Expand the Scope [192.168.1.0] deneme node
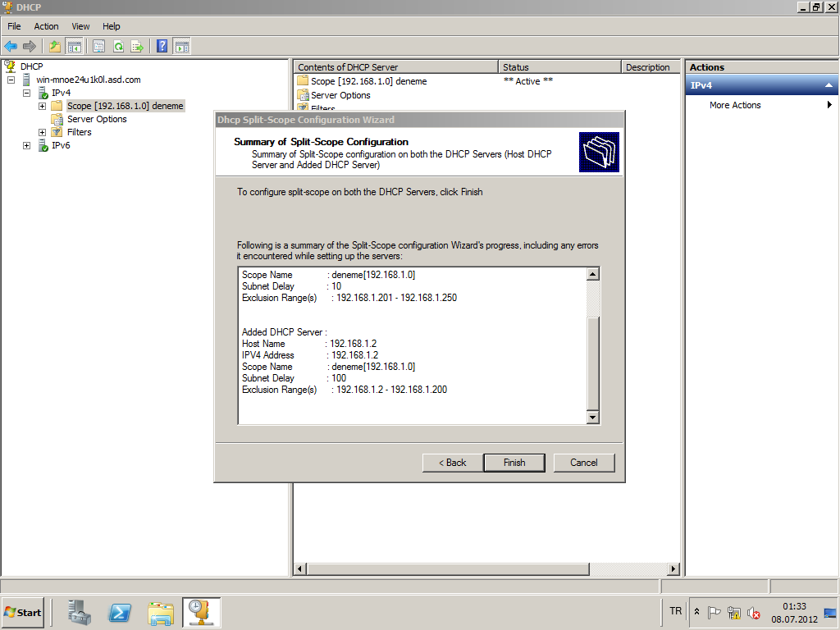Image resolution: width=840 pixels, height=630 pixels. pos(42,106)
